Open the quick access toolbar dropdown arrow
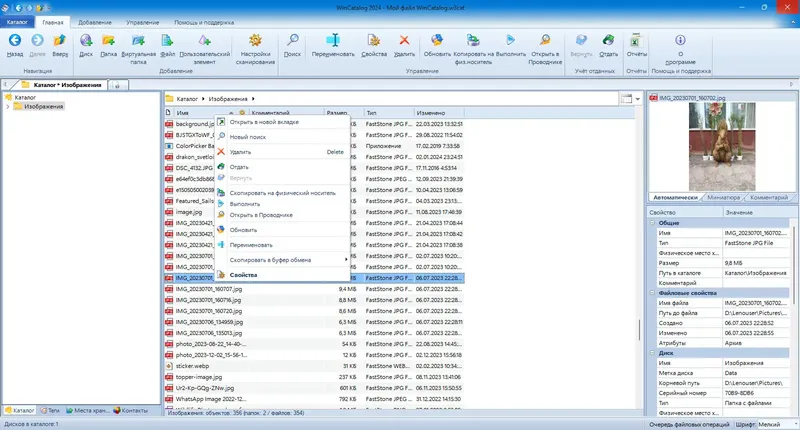Image resolution: width=800 pixels, height=430 pixels. [48, 8]
